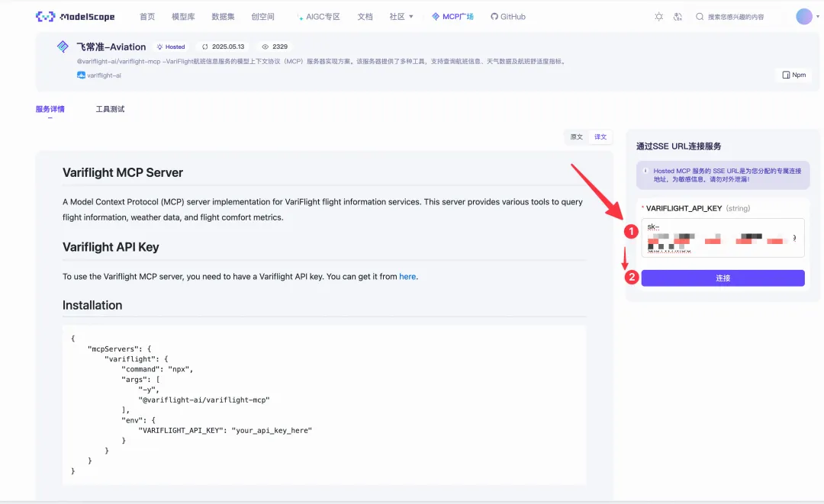Click the 2329 view count
Screen dimensions: 824x504
click(x=280, y=47)
